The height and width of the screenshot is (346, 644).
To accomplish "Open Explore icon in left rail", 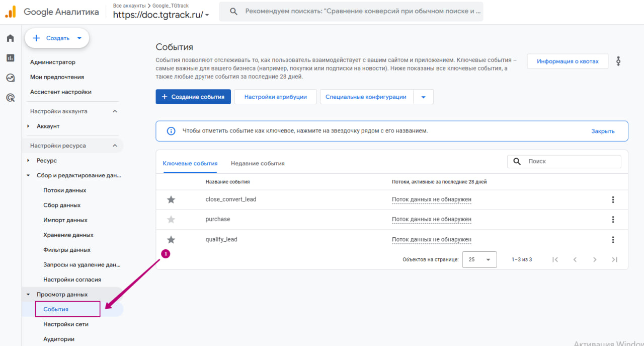I will click(x=10, y=78).
